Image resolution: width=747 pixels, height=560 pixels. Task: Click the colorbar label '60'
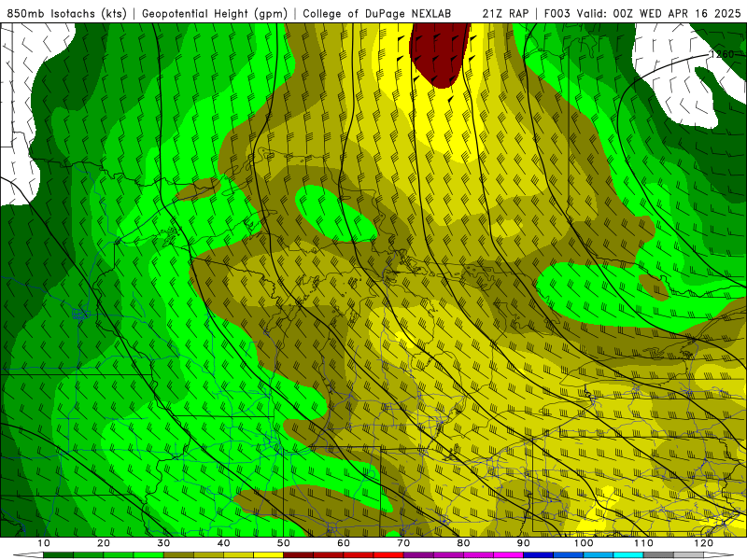click(344, 543)
